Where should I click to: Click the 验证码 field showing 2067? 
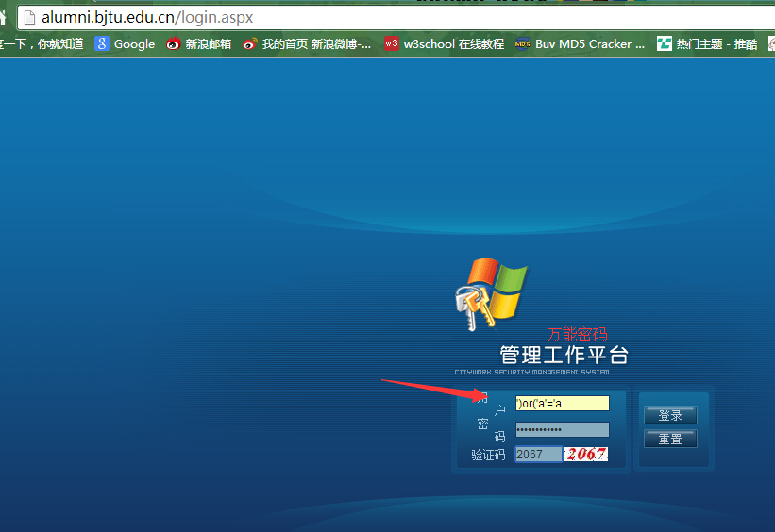pyautogui.click(x=539, y=454)
